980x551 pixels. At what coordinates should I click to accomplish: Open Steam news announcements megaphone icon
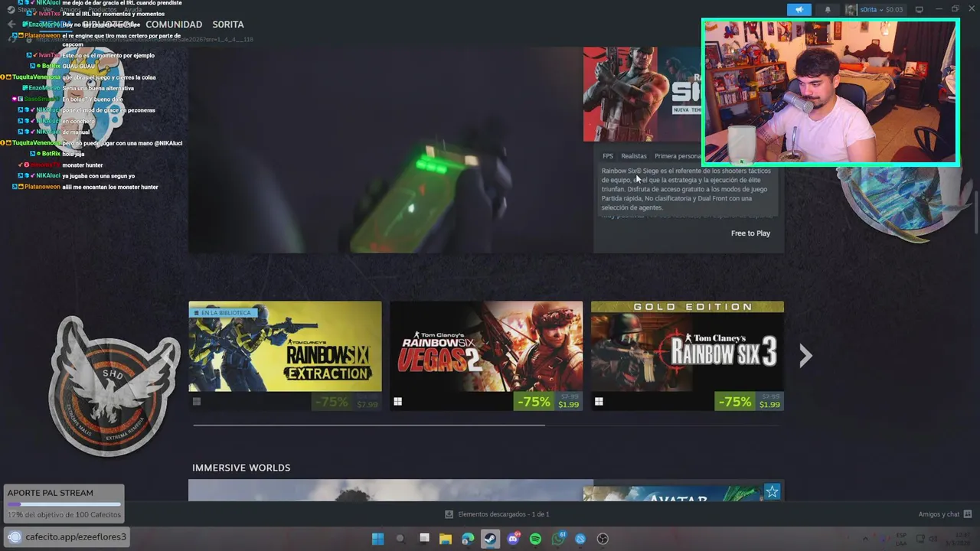coord(799,9)
